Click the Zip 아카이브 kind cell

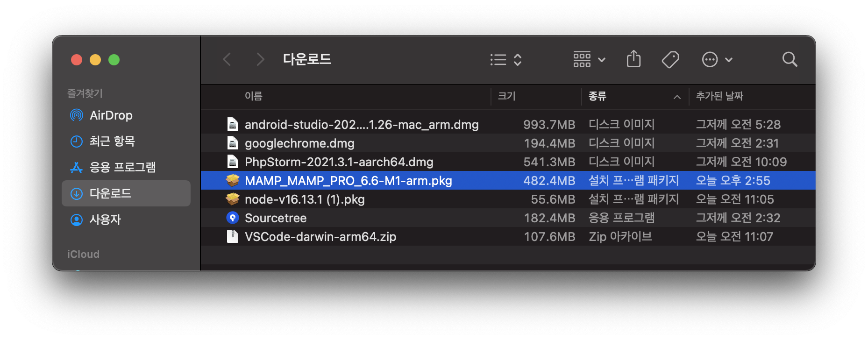[x=620, y=236]
